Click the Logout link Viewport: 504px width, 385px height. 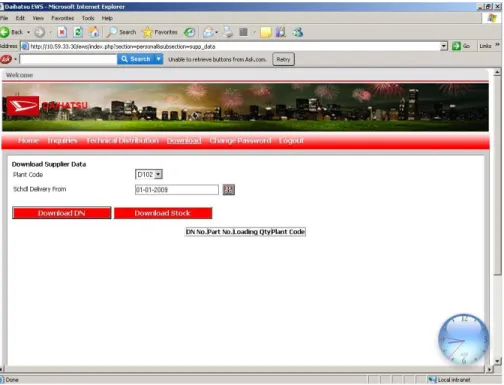[x=291, y=141]
